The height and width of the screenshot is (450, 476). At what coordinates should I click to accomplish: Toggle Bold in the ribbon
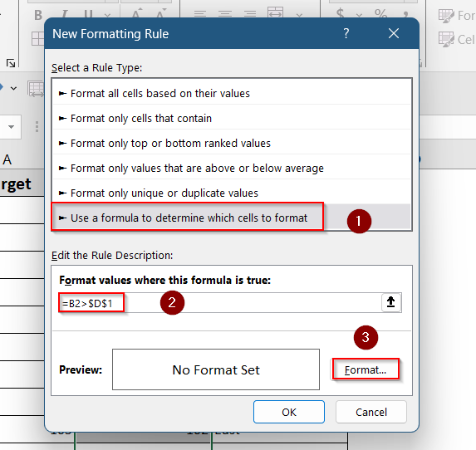click(x=38, y=15)
